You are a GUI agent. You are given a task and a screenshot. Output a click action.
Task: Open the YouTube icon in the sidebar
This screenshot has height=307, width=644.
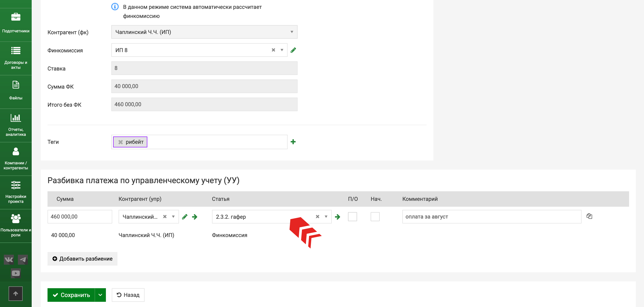[15, 273]
